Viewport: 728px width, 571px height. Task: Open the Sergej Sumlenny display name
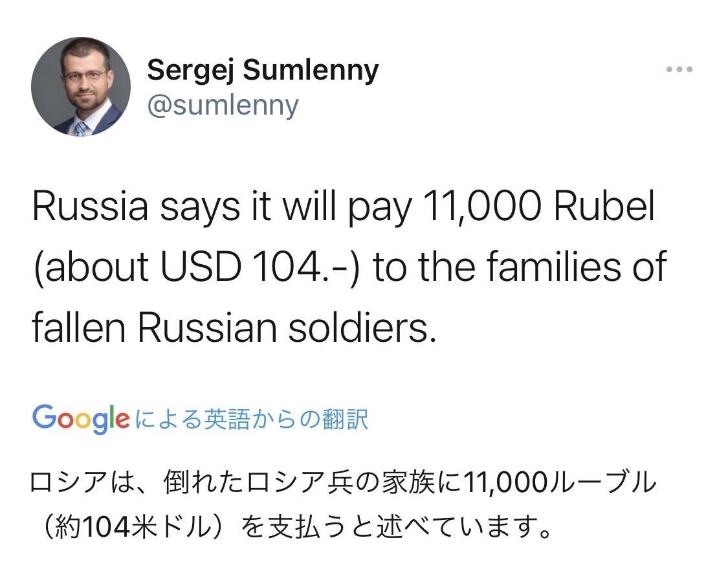[263, 70]
